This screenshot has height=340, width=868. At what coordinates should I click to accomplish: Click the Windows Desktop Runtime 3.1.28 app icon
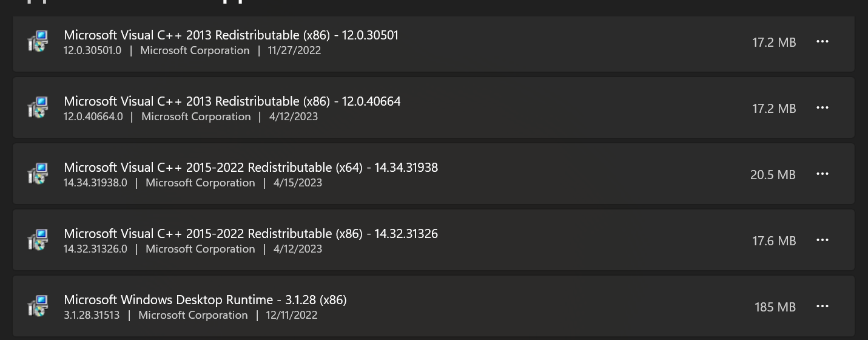[x=38, y=307]
